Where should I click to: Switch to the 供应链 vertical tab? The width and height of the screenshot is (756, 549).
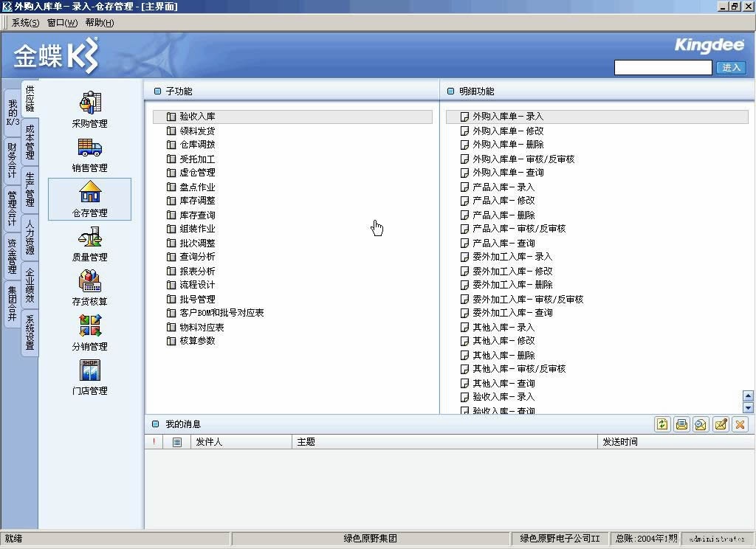click(x=30, y=99)
